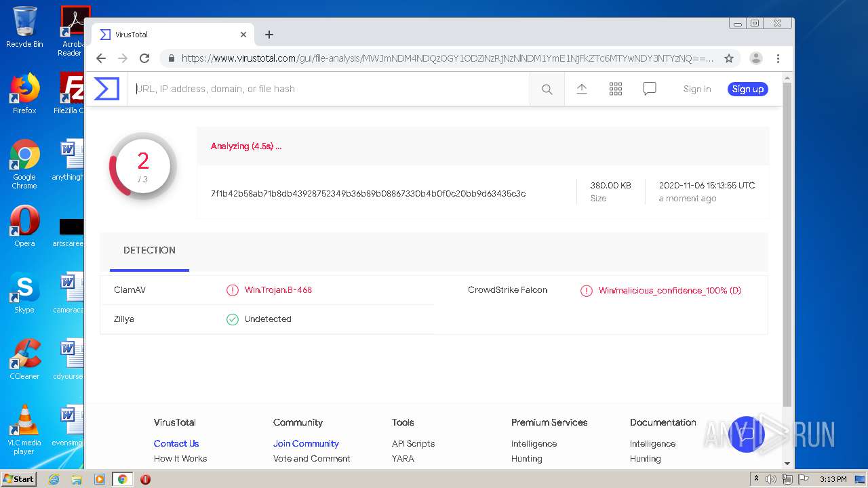This screenshot has height=488, width=868.
Task: Go back using the browser back arrow
Action: coord(101,58)
